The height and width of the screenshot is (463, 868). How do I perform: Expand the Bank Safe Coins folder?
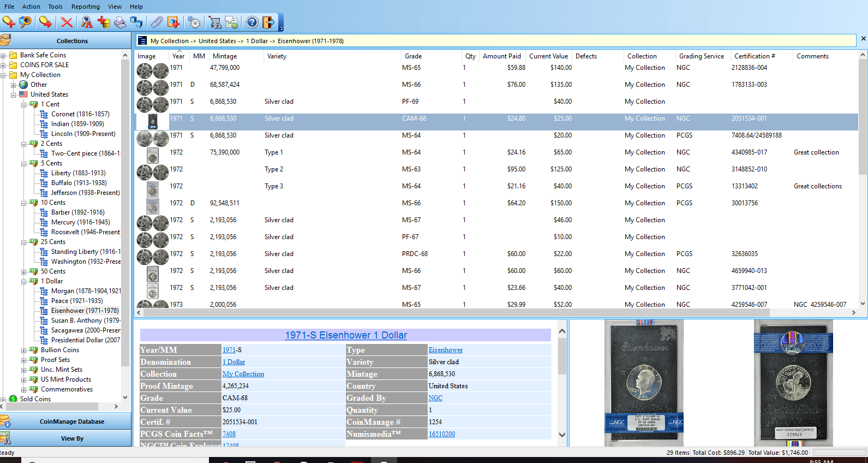tap(3, 55)
